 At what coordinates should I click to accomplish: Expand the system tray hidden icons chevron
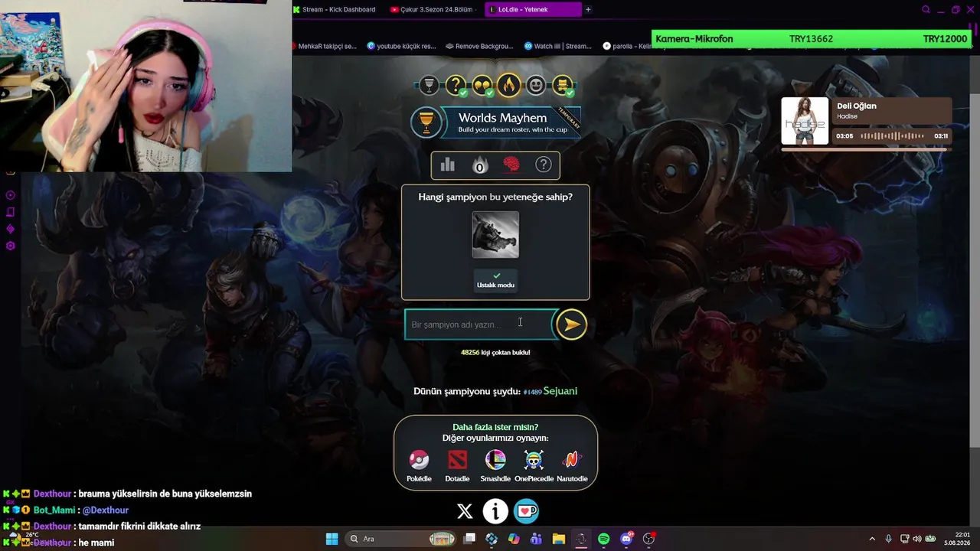click(872, 539)
